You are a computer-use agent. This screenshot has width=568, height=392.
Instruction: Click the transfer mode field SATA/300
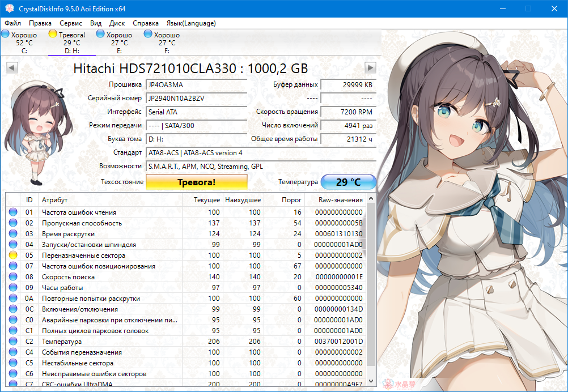(196, 126)
